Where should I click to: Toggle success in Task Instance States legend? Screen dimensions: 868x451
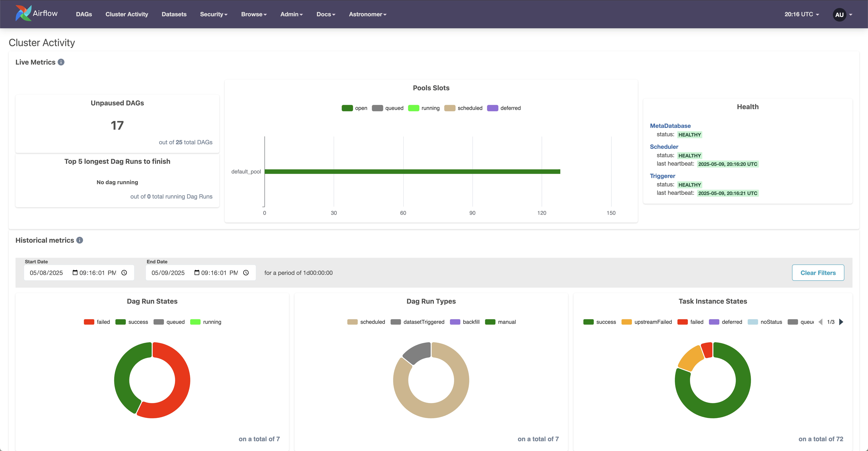[x=600, y=322]
